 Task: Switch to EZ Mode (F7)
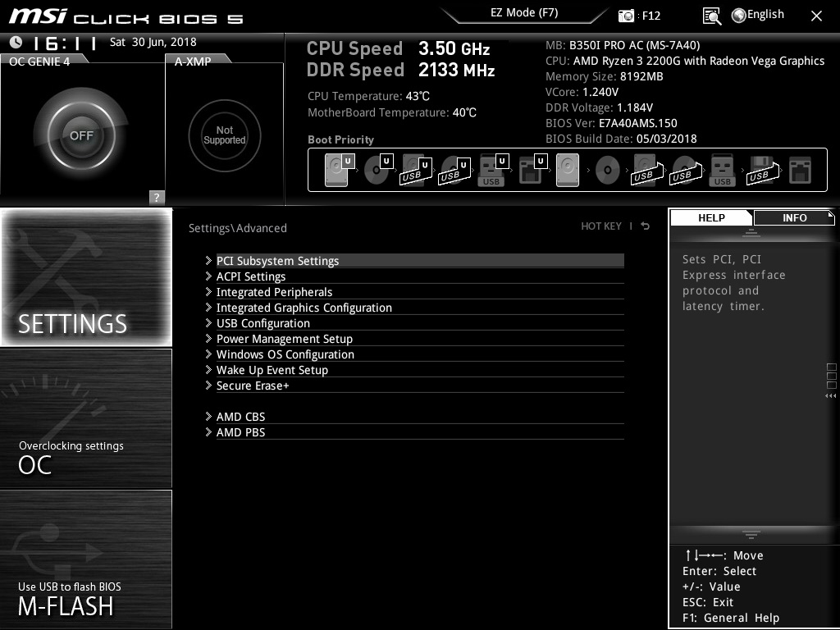click(524, 12)
